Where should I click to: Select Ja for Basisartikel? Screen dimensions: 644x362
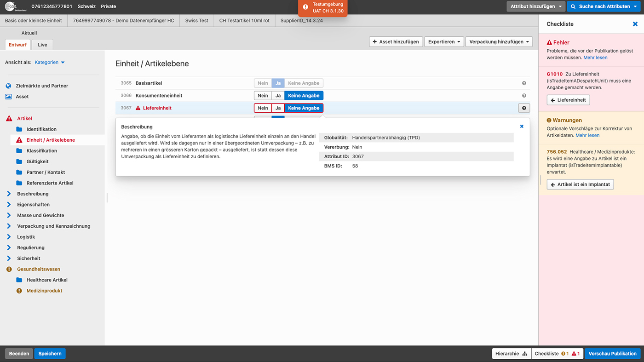tap(278, 83)
